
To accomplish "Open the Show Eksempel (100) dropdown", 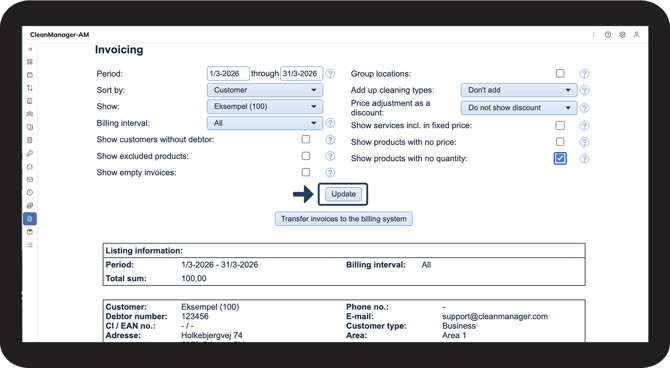I will click(265, 106).
